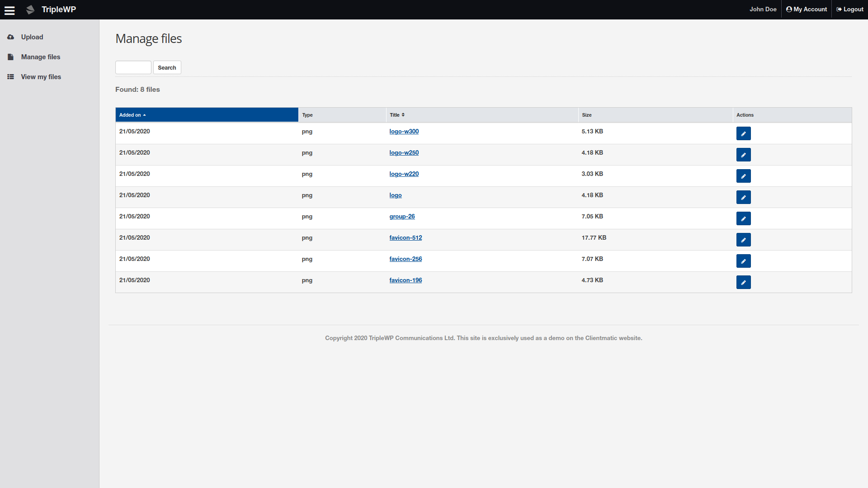
Task: Click the 'Found: 8 files' text
Action: (x=137, y=90)
